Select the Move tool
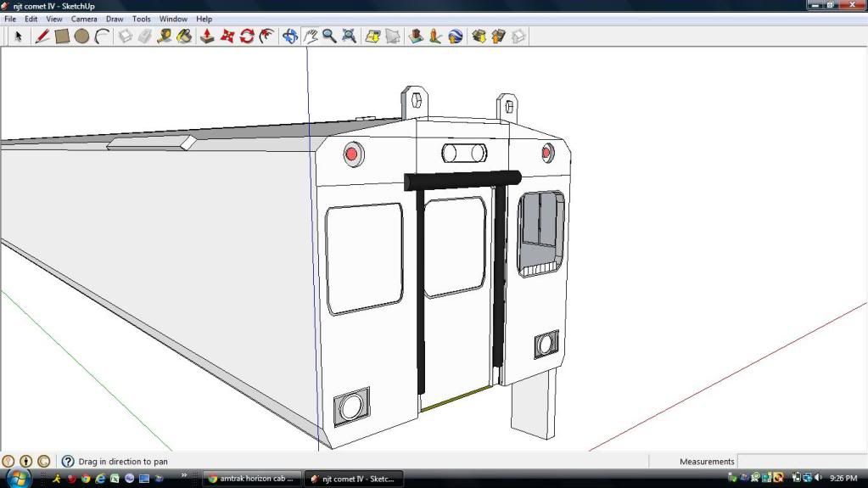868x488 pixels. (227, 36)
